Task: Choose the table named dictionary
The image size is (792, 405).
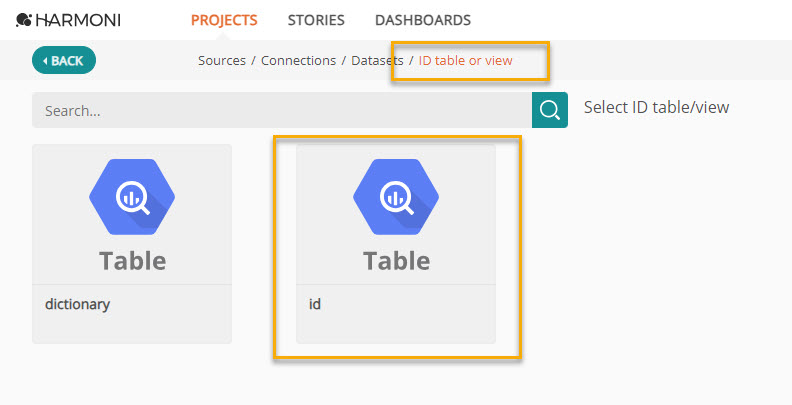Action: [x=132, y=244]
